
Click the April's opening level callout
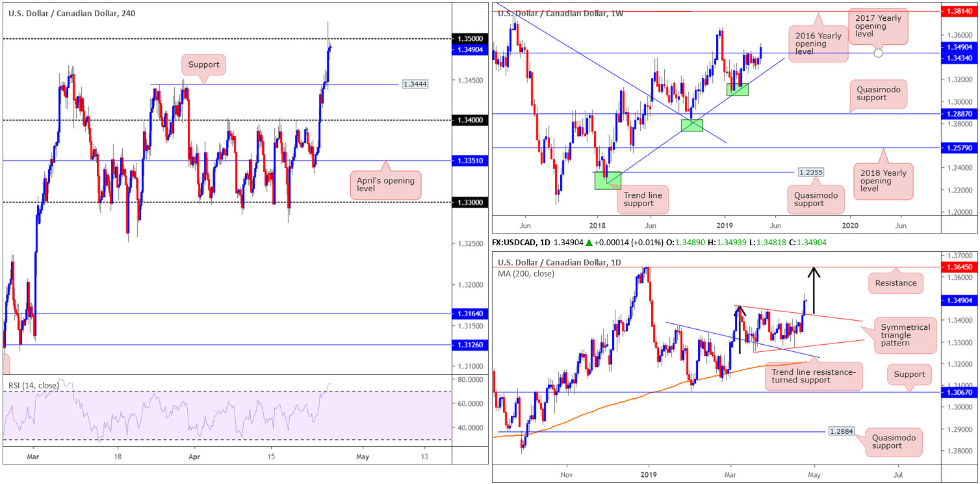385,185
